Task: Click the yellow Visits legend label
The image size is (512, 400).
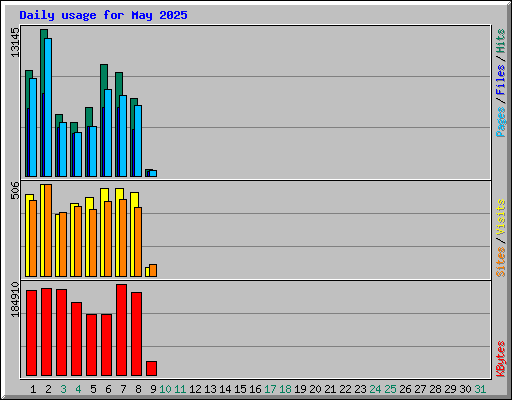Action: (x=500, y=218)
